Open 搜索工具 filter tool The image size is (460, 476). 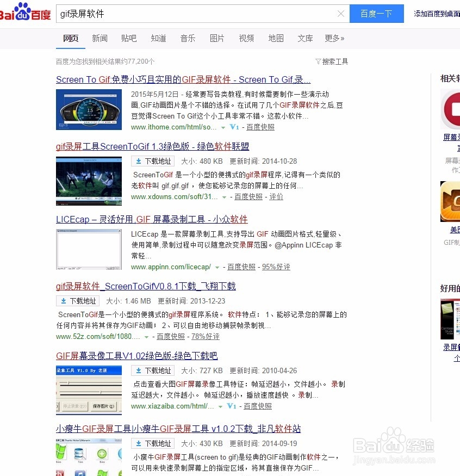point(332,61)
